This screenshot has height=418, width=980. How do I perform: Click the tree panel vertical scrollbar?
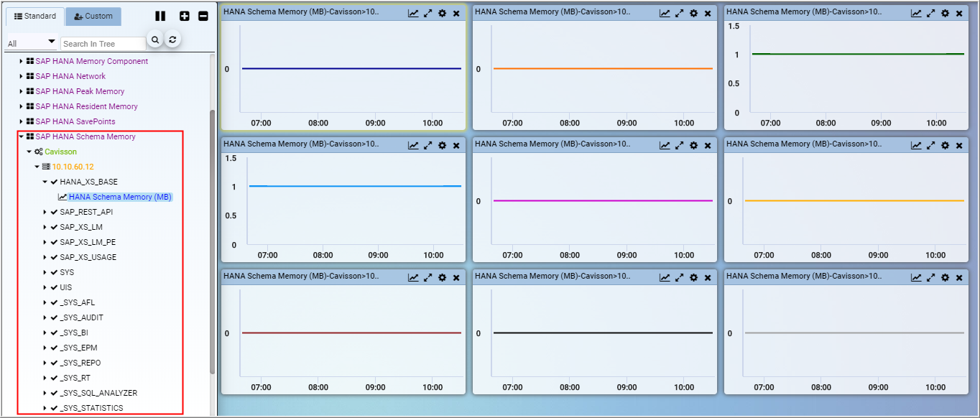(x=212, y=241)
